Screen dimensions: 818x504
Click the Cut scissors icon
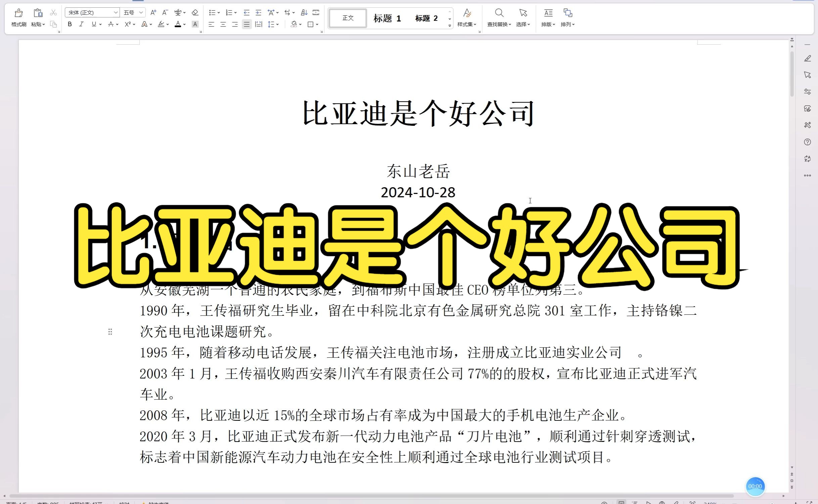[x=53, y=13]
